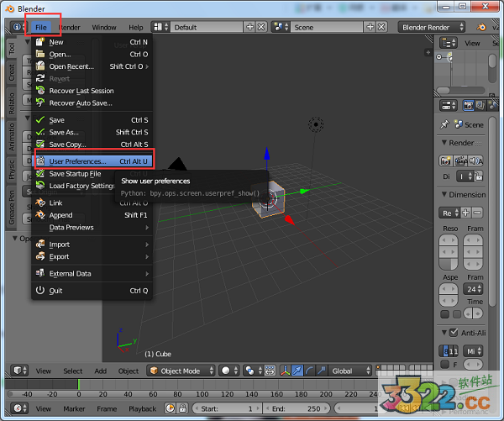Open the Object Mode dropdown

(181, 371)
